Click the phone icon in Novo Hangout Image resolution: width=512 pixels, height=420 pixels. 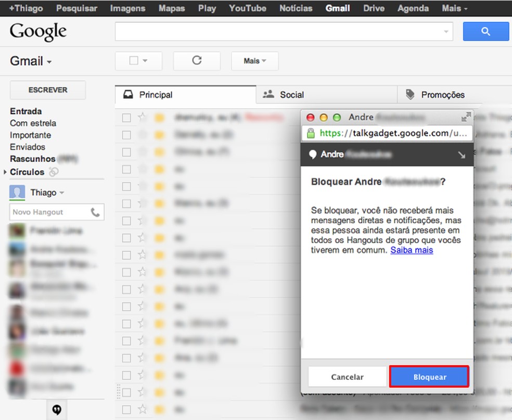[x=95, y=213]
